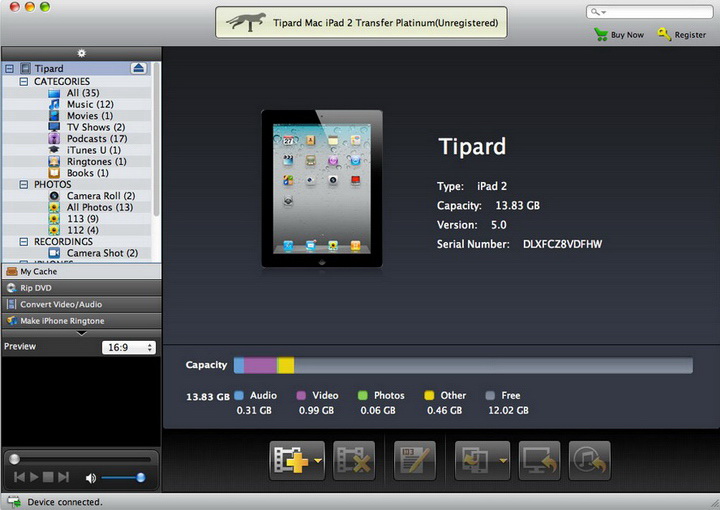The image size is (720, 510).
Task: Click the iTunes U graduation cap icon
Action: point(54,150)
